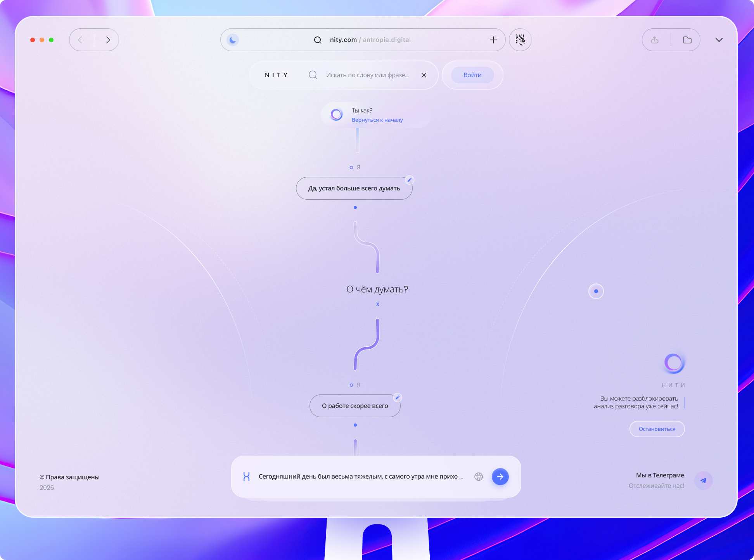The width and height of the screenshot is (754, 560).
Task: Click the 'Остановиться' button
Action: click(657, 429)
